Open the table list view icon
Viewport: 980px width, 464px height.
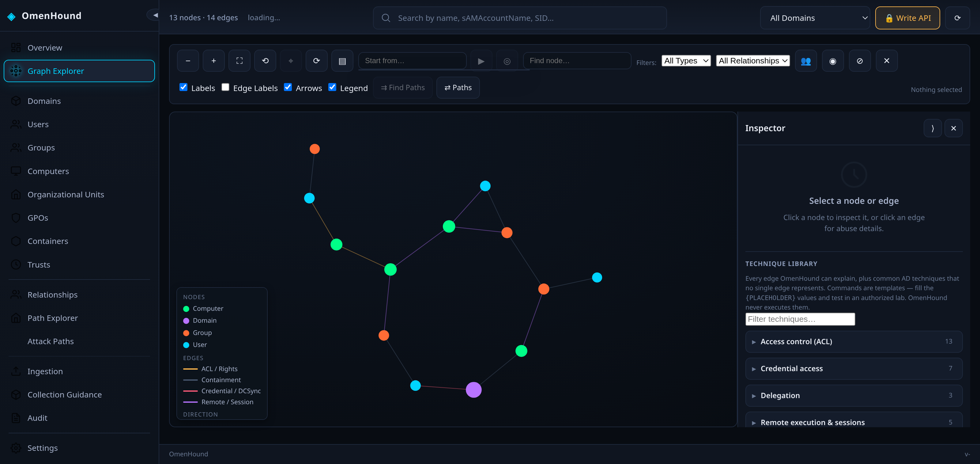pos(342,61)
